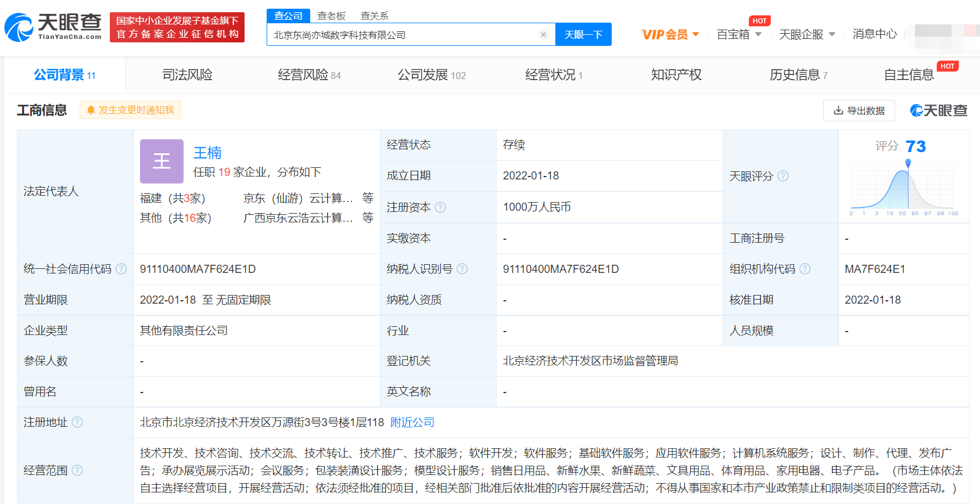The image size is (980, 504).
Task: Click 发生变更时通知我 notification button
Action: (131, 110)
